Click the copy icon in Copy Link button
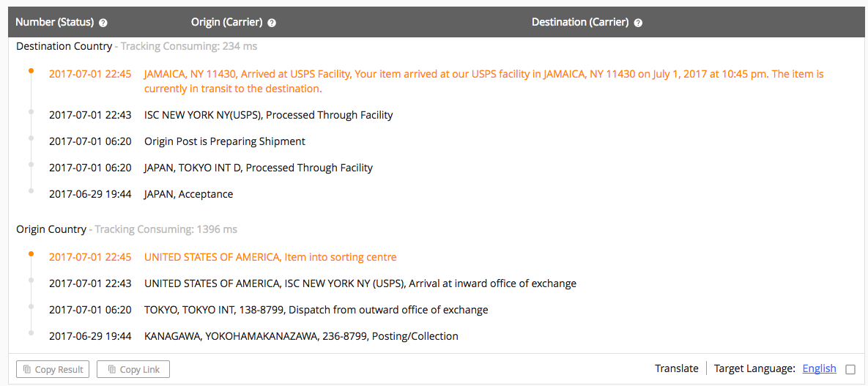Image resolution: width=868 pixels, height=386 pixels. pyautogui.click(x=112, y=369)
